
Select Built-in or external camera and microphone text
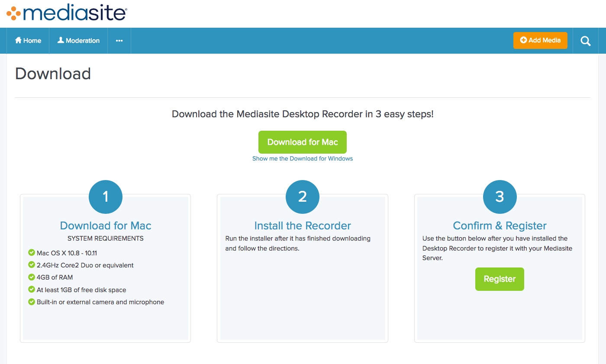[x=100, y=302]
